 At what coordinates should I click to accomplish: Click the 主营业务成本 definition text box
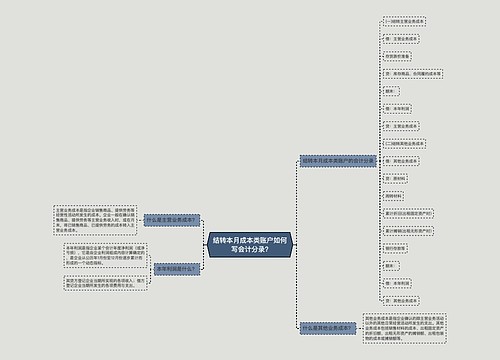point(95,220)
